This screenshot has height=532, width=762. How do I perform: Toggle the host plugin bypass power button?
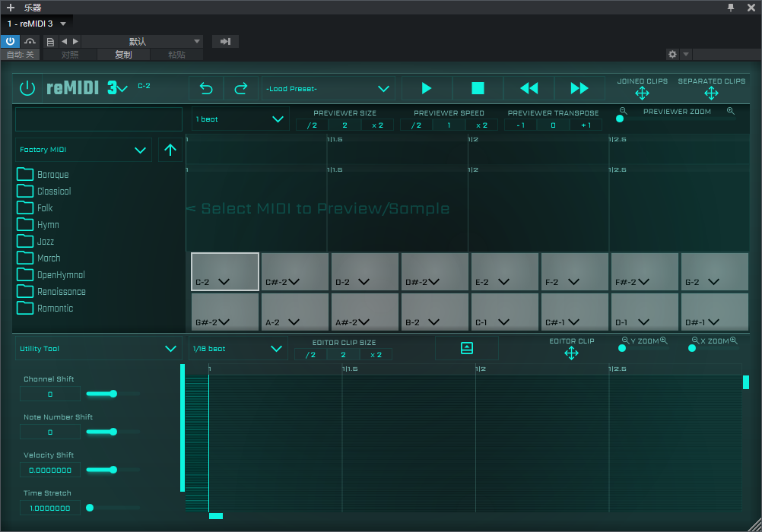pos(10,41)
